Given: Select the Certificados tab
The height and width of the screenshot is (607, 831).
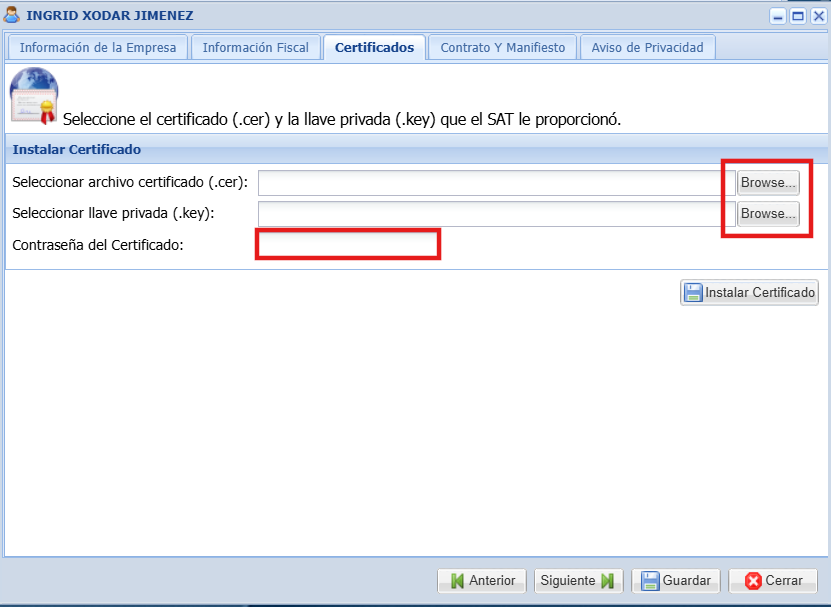Looking at the screenshot, I should point(374,48).
